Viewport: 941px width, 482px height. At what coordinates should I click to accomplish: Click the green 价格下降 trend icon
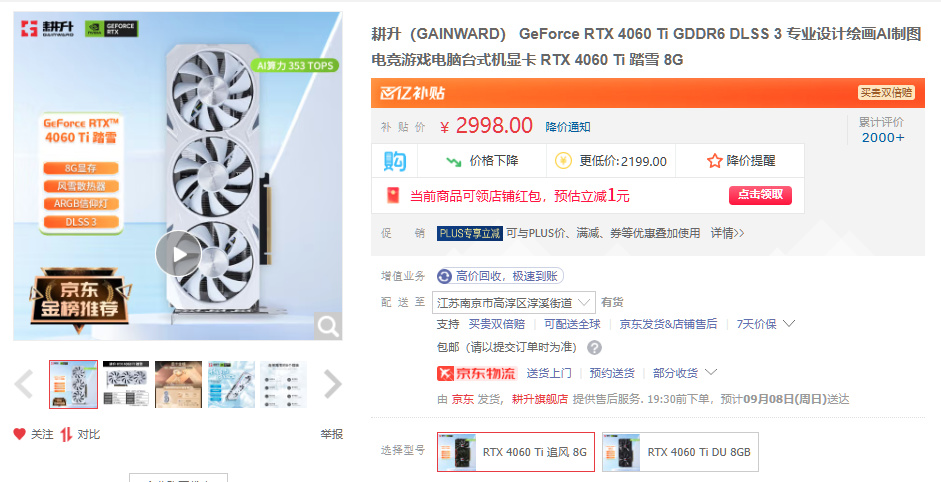click(x=454, y=161)
